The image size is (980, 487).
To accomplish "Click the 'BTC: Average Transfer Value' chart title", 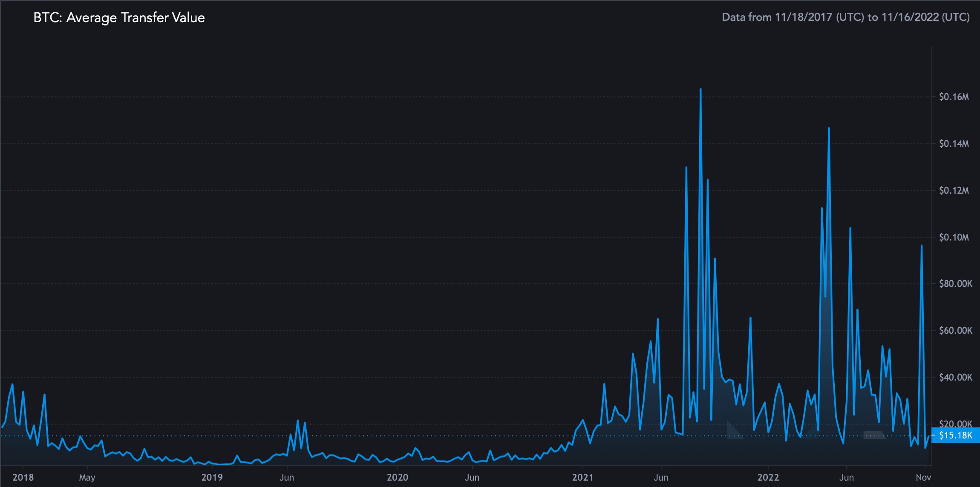I will [119, 17].
